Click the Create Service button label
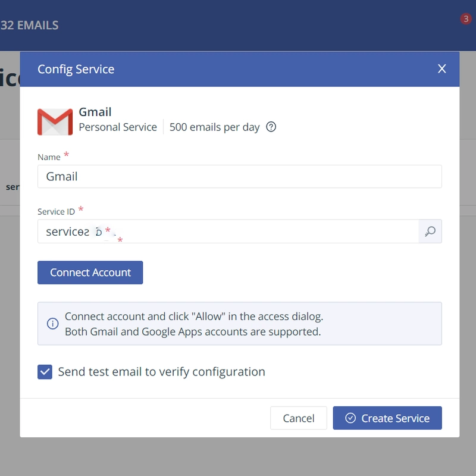The width and height of the screenshot is (476, 476). [x=395, y=418]
